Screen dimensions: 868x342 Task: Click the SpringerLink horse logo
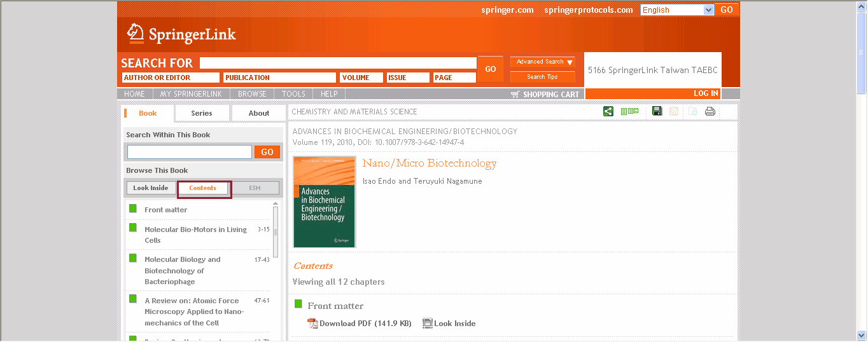(x=136, y=33)
